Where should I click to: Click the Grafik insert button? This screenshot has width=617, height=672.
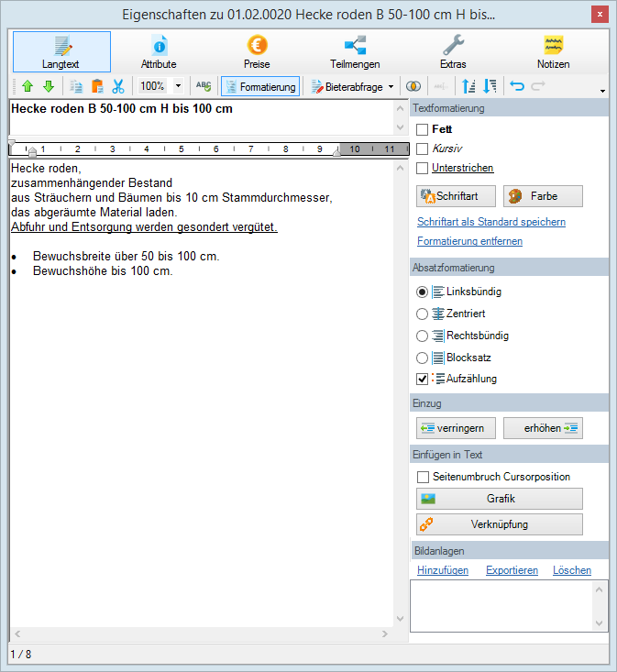(x=500, y=499)
